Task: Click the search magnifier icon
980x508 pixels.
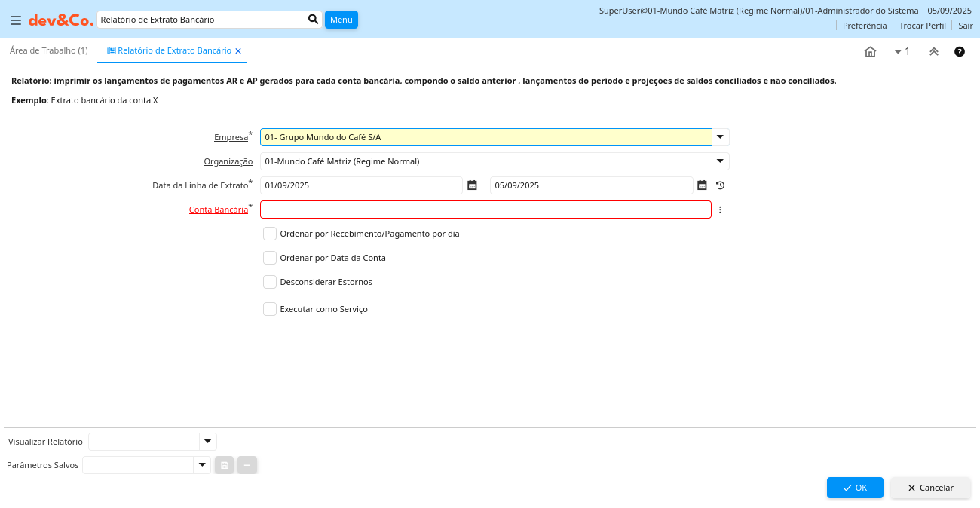Action: click(x=314, y=20)
